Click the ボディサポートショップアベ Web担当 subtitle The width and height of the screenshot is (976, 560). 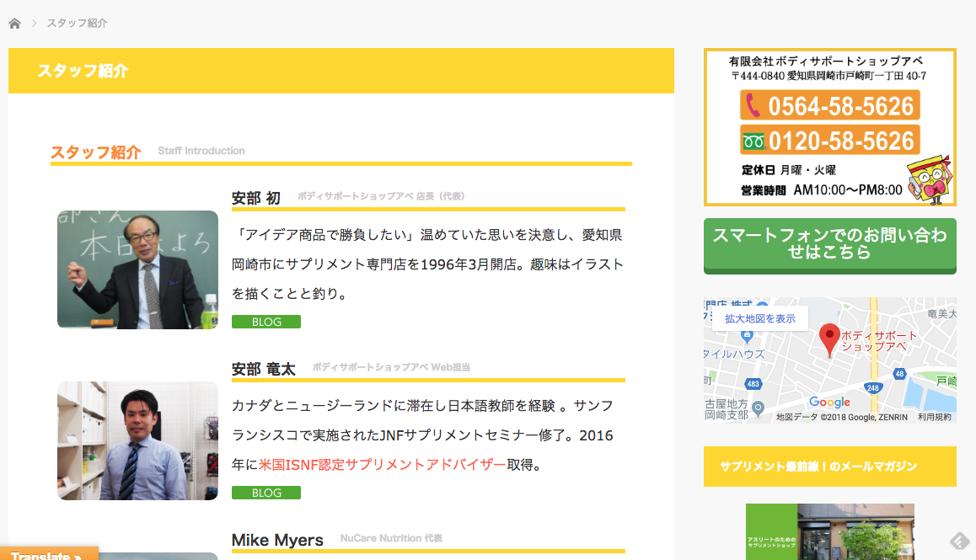[391, 367]
